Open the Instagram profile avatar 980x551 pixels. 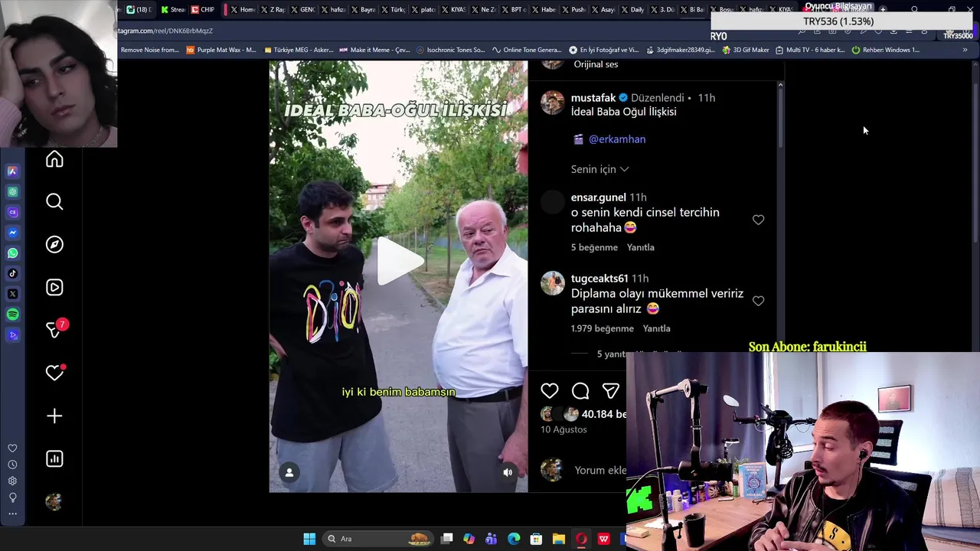(x=54, y=501)
